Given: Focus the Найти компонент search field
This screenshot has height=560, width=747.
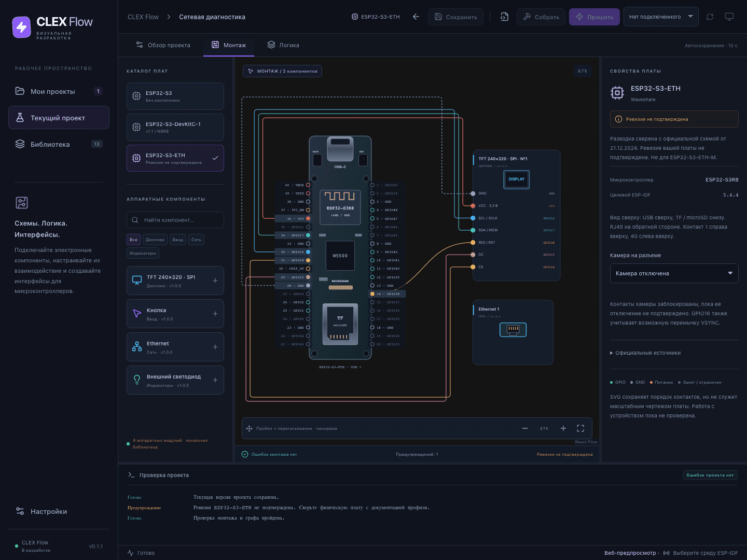Looking at the screenshot, I should click(x=175, y=220).
